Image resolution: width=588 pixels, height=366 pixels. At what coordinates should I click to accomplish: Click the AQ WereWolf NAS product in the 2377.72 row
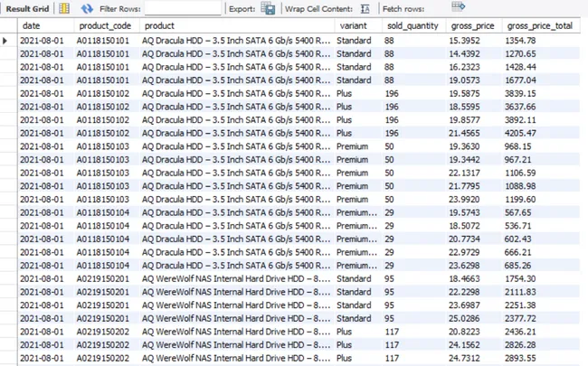[236, 318]
